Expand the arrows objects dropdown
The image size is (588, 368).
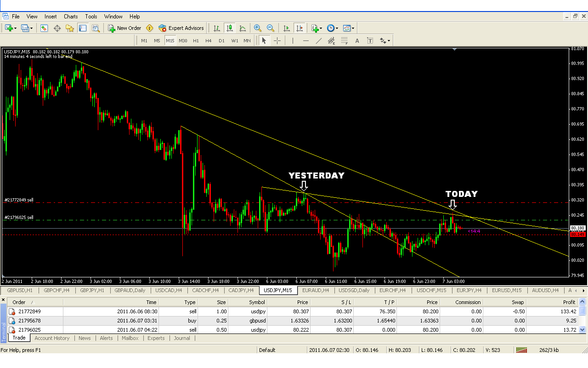click(x=385, y=40)
